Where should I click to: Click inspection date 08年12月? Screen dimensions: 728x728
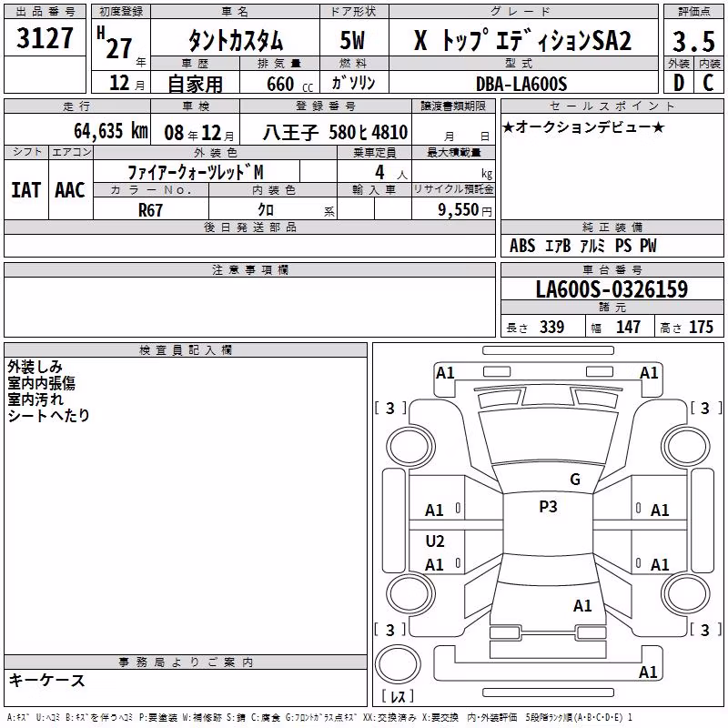coord(199,133)
